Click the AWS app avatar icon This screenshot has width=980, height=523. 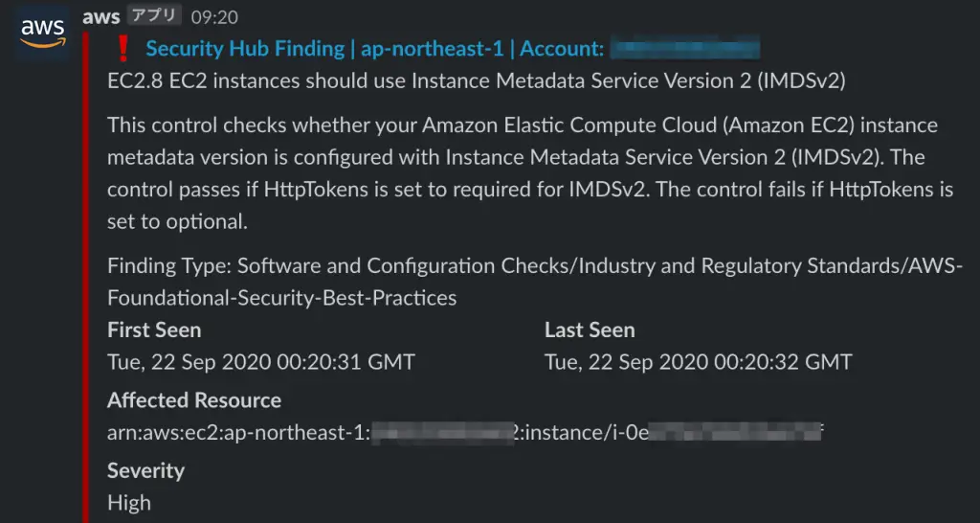pos(42,34)
